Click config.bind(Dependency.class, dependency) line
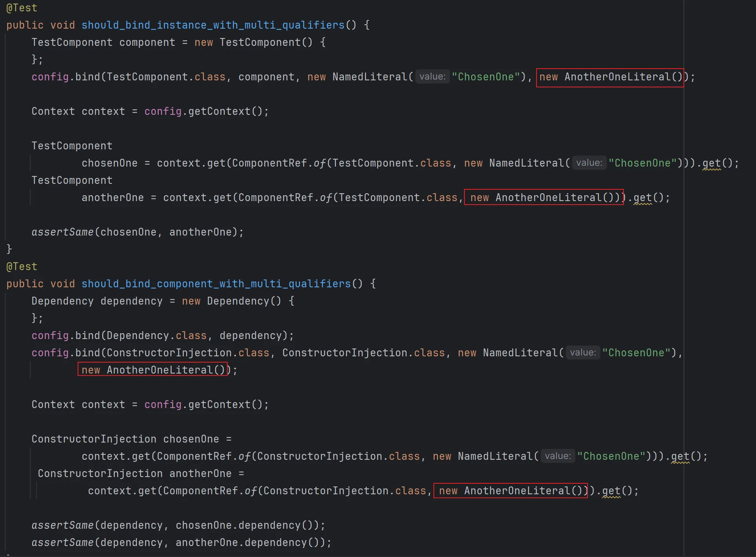756x557 pixels. (162, 336)
